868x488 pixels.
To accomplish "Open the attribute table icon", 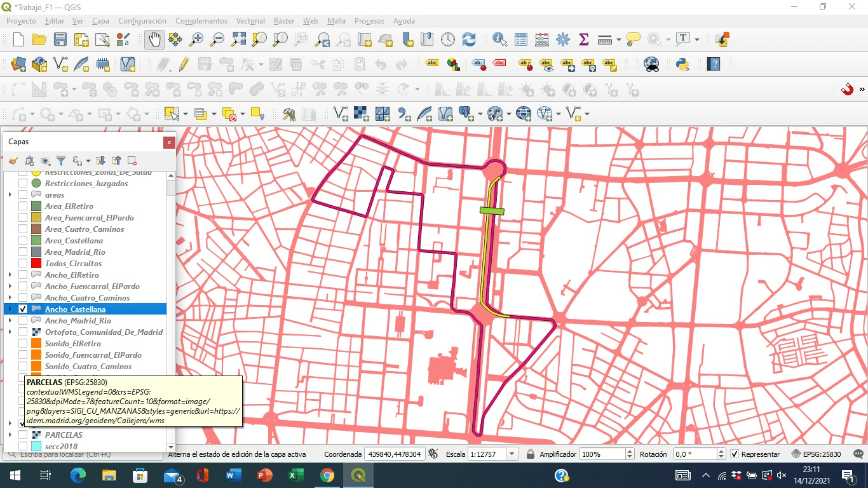I will [521, 39].
